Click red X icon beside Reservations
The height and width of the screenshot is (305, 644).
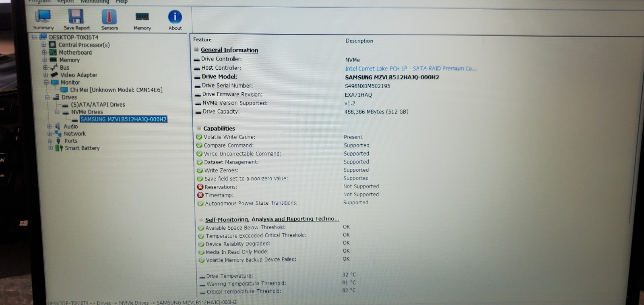(x=200, y=187)
